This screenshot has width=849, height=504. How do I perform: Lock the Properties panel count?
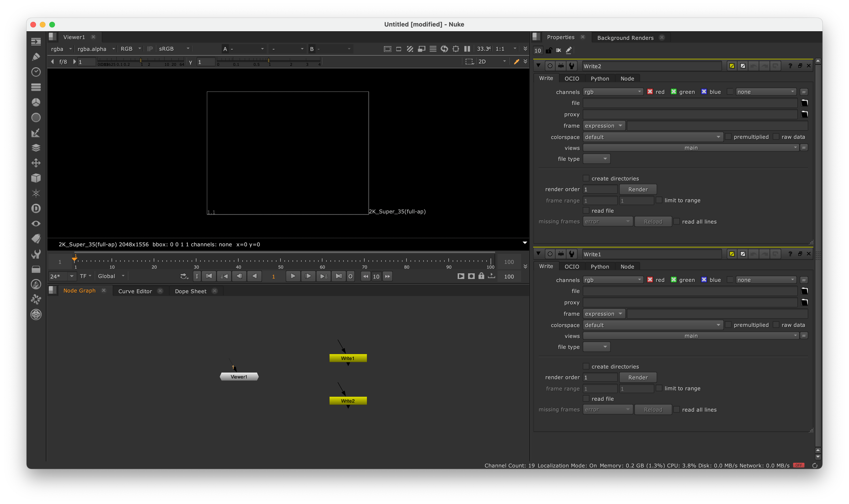549,51
